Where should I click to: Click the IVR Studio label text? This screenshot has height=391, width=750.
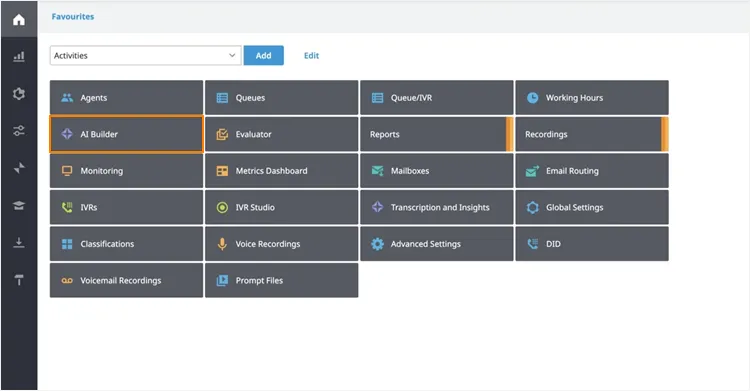coord(255,207)
